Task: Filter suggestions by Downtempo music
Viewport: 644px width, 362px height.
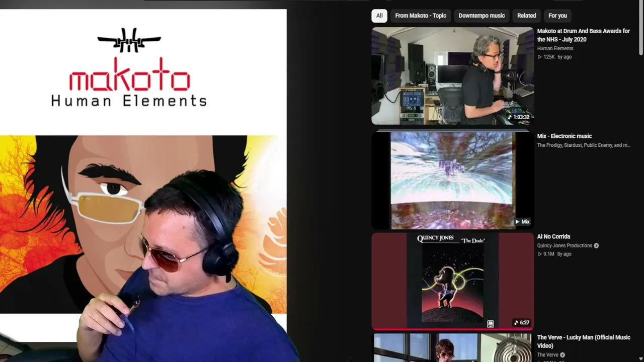Action: [481, 16]
